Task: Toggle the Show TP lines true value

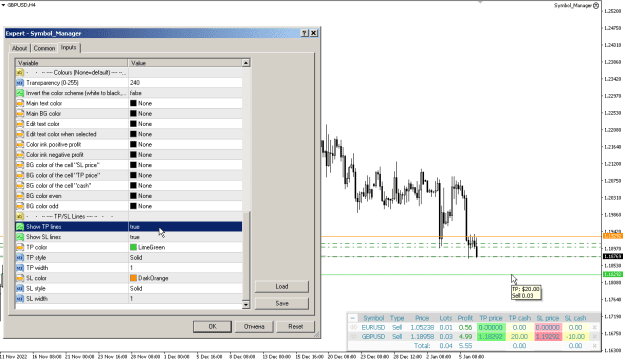Action: [x=185, y=227]
